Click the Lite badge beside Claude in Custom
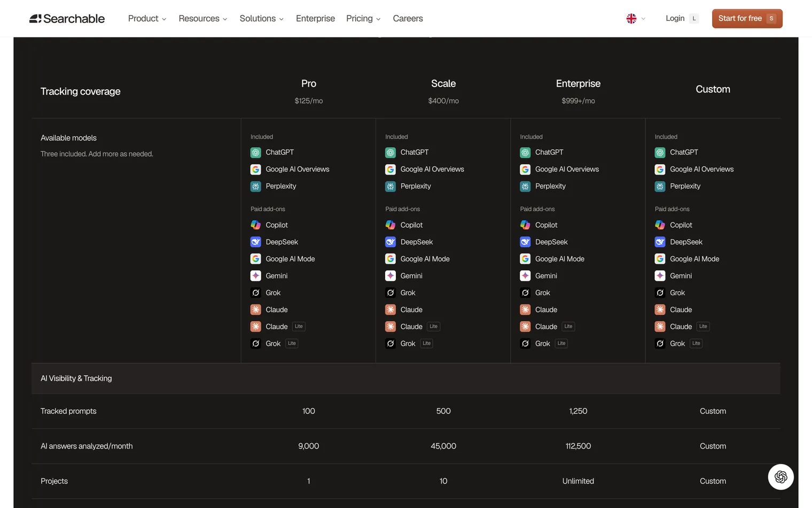This screenshot has width=812, height=508. pyautogui.click(x=703, y=326)
